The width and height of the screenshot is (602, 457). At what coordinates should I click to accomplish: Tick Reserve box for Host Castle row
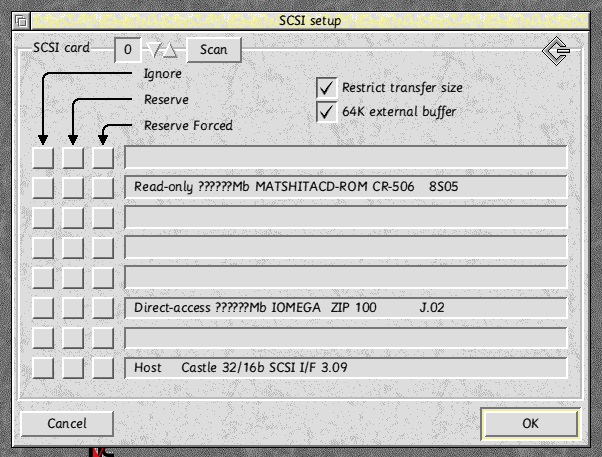pyautogui.click(x=73, y=368)
